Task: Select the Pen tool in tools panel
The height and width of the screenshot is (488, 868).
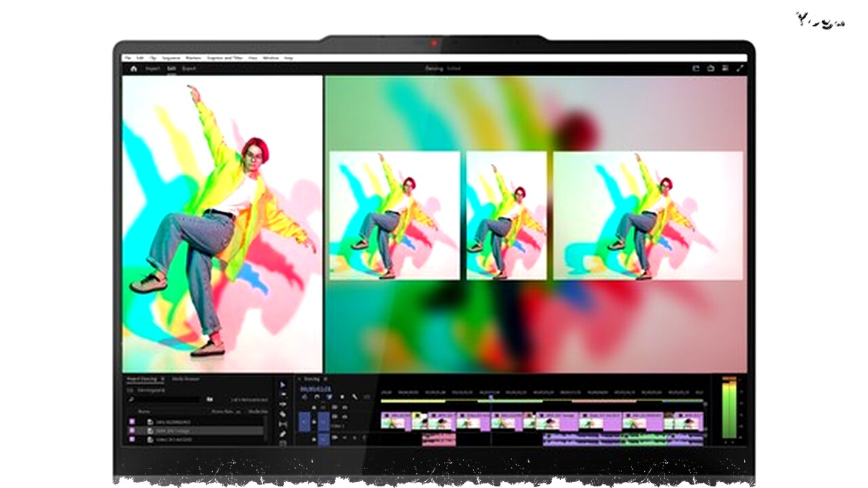Action: [x=283, y=434]
